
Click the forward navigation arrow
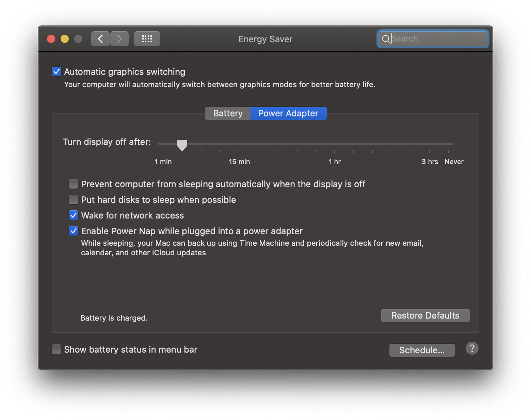[119, 38]
